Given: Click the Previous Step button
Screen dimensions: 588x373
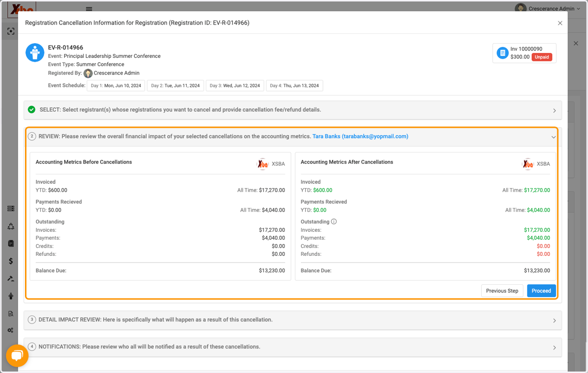Looking at the screenshot, I should point(502,291).
